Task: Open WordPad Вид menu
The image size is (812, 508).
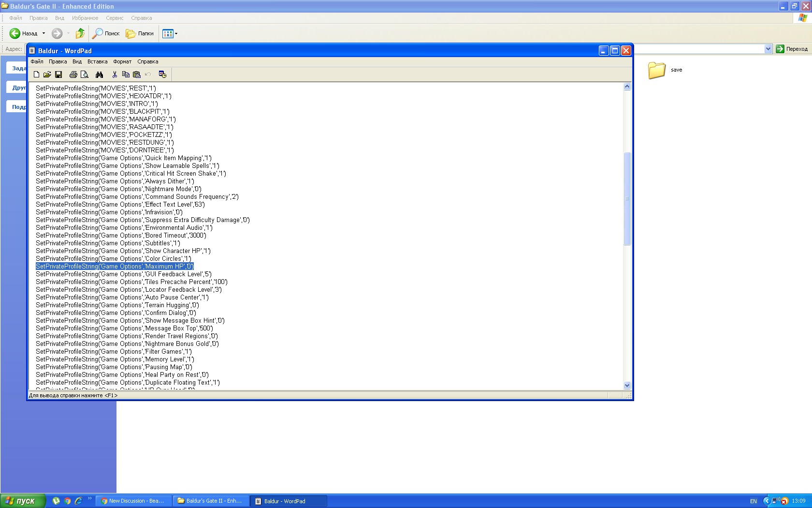Action: (x=77, y=61)
